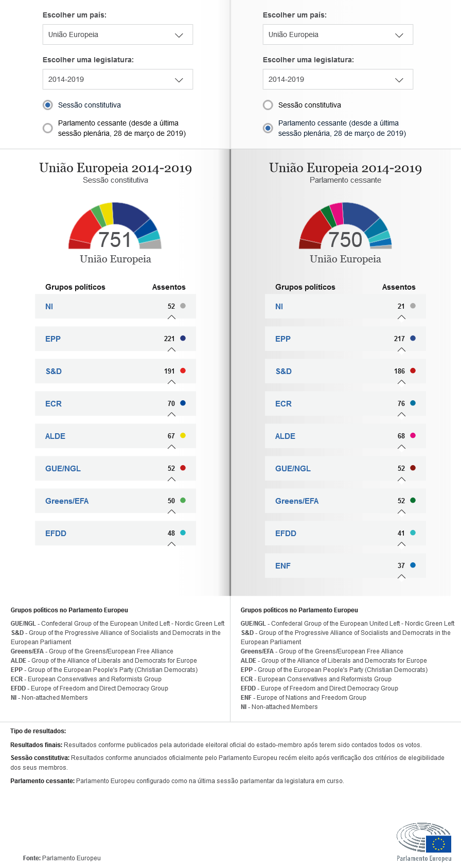Screen dimensions: 461x868
Task: Click the EPP group link in right list
Action: [x=283, y=339]
